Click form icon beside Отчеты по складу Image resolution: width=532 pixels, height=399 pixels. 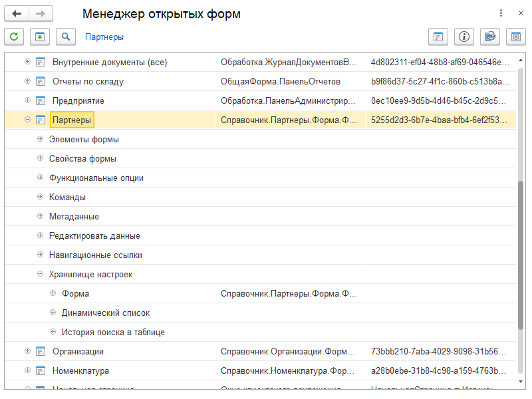coord(41,81)
